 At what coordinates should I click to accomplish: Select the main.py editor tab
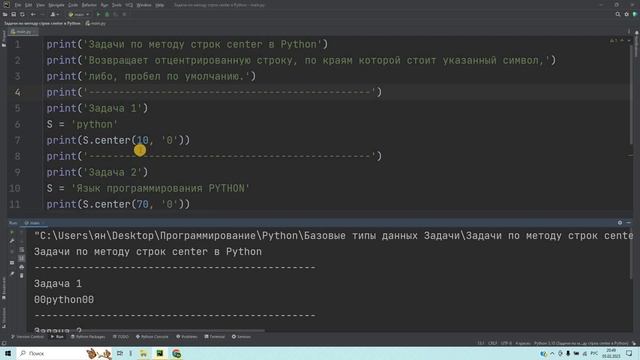[x=23, y=31]
